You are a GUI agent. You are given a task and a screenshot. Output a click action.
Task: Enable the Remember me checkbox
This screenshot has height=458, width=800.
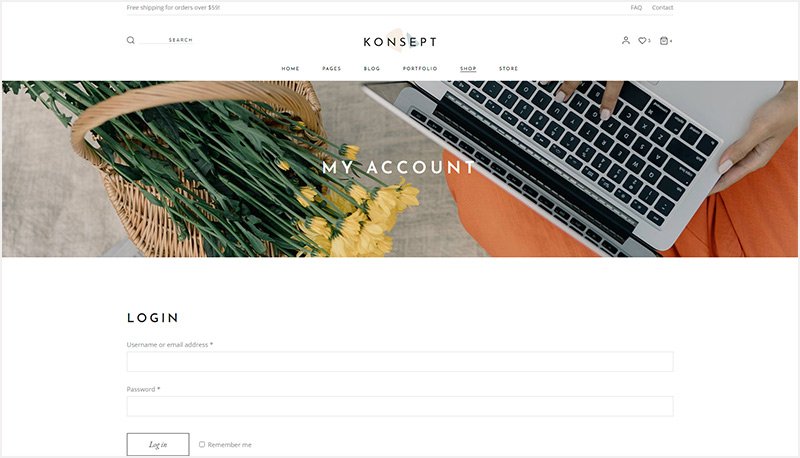(202, 444)
